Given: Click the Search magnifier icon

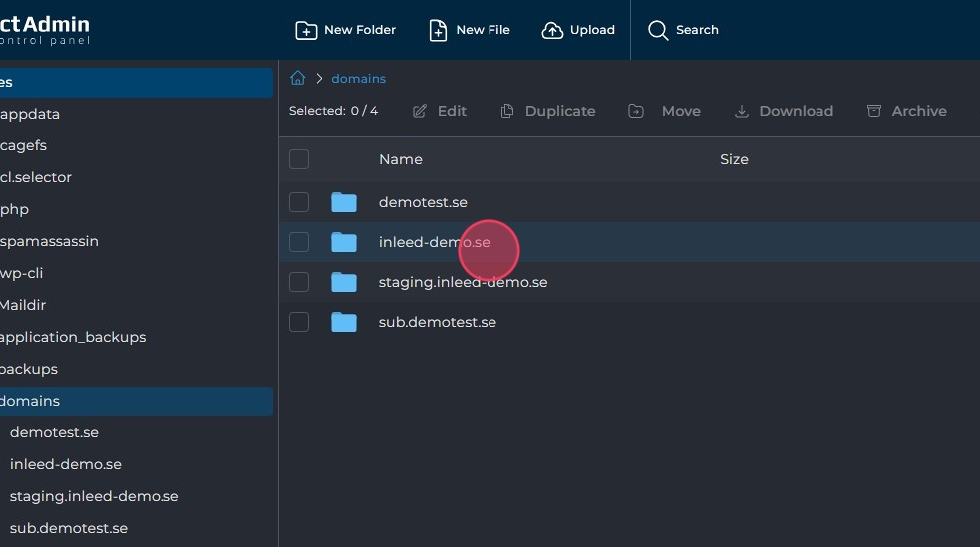Looking at the screenshot, I should (658, 30).
